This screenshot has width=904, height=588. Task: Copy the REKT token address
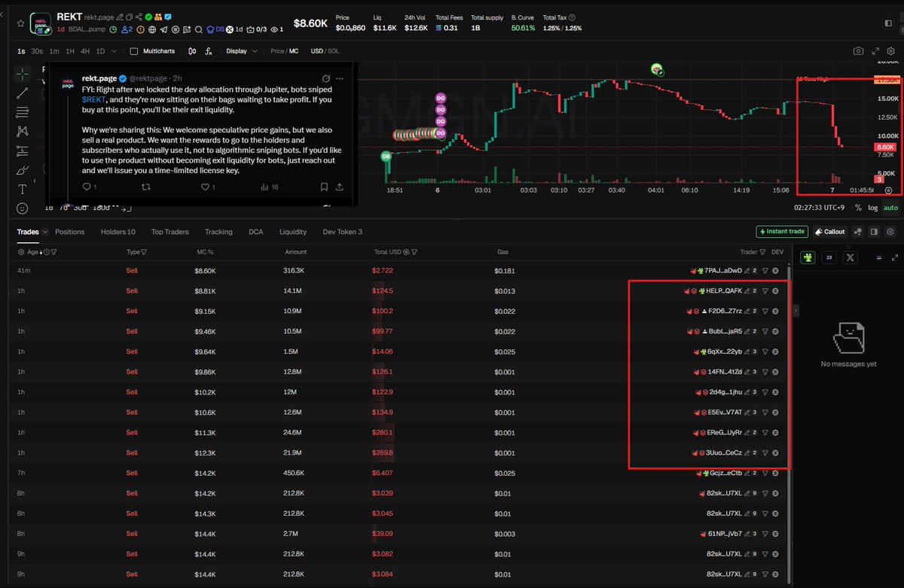click(130, 17)
